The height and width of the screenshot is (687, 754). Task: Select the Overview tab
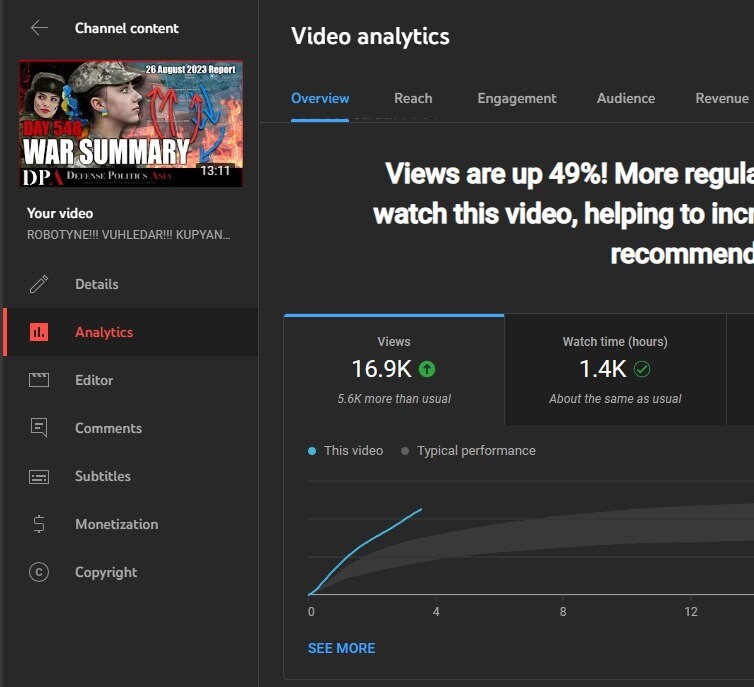[320, 98]
